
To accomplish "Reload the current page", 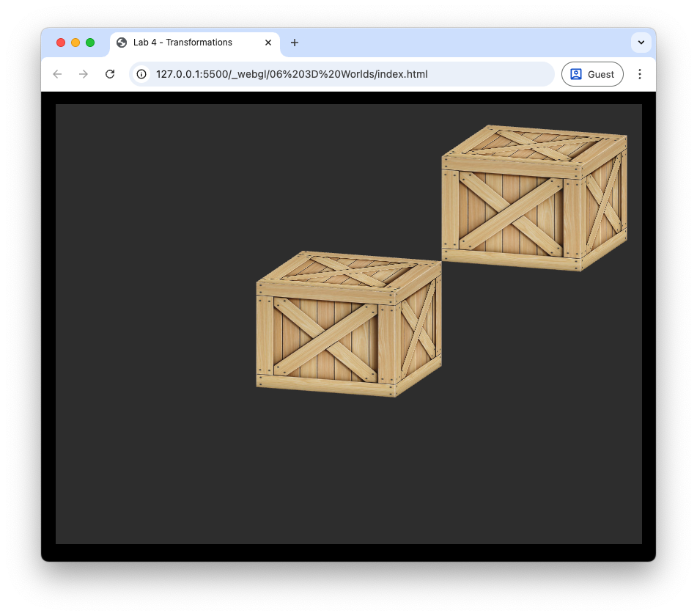I will pos(110,74).
